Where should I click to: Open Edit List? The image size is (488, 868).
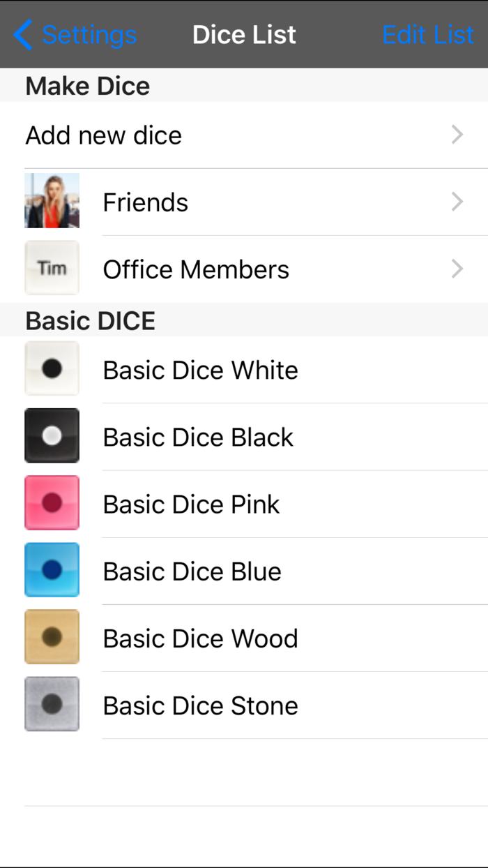click(427, 33)
